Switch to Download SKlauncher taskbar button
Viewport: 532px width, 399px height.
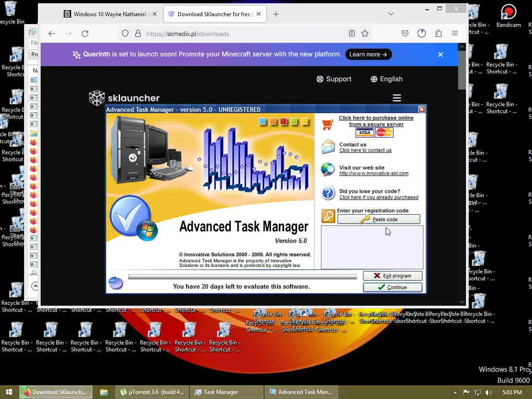coord(55,392)
